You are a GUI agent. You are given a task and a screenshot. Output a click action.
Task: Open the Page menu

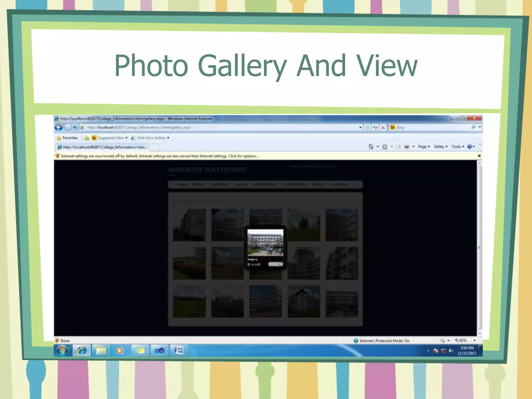click(x=424, y=147)
